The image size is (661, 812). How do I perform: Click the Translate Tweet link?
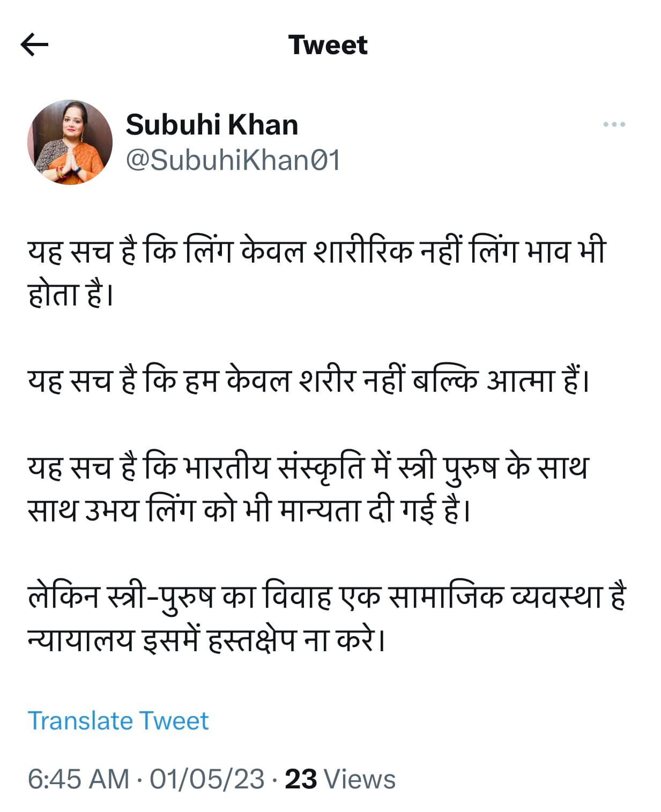(118, 720)
